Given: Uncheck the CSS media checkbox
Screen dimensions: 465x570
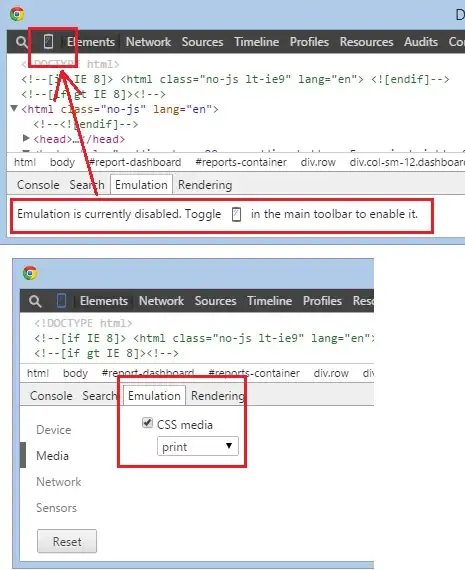Looking at the screenshot, I should point(147,423).
